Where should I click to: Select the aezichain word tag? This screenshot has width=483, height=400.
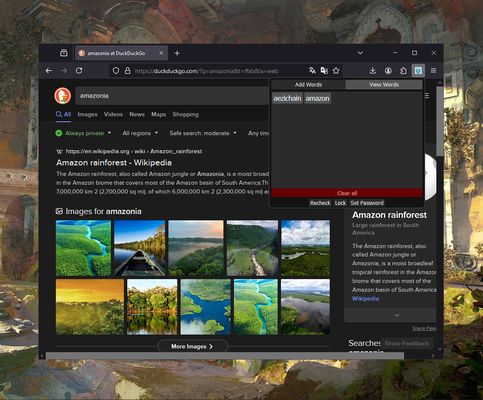(287, 98)
